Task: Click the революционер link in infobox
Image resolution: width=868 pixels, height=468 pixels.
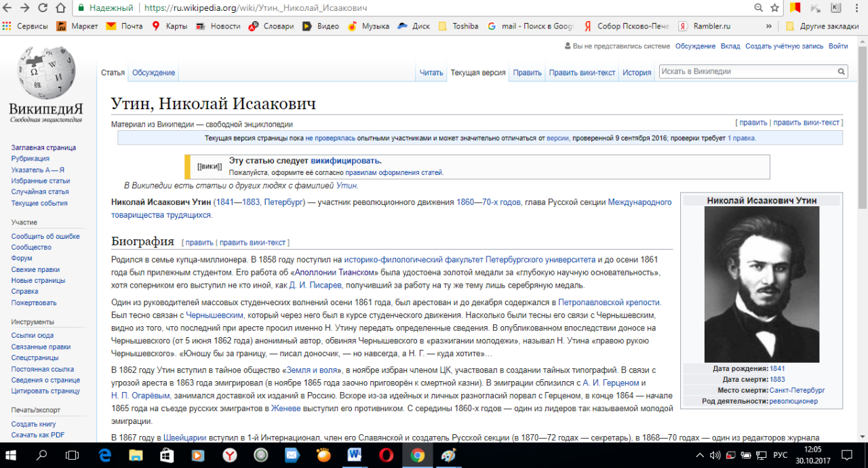Action: [x=793, y=401]
